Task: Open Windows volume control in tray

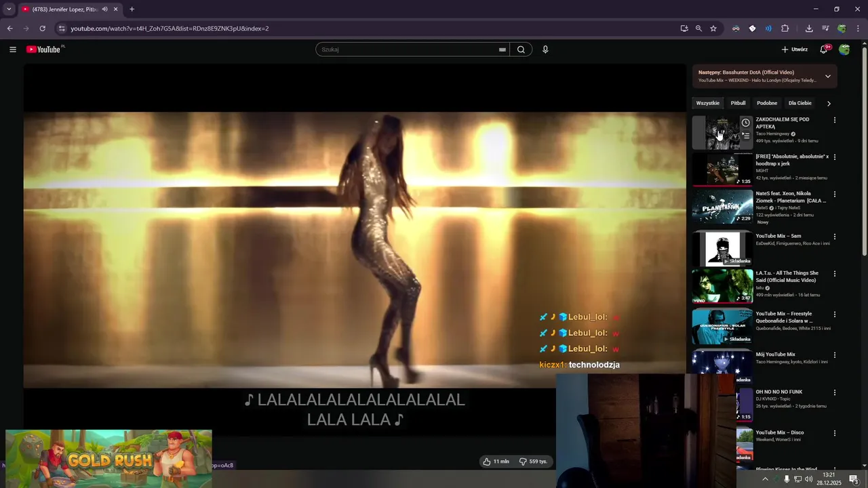Action: point(810,479)
